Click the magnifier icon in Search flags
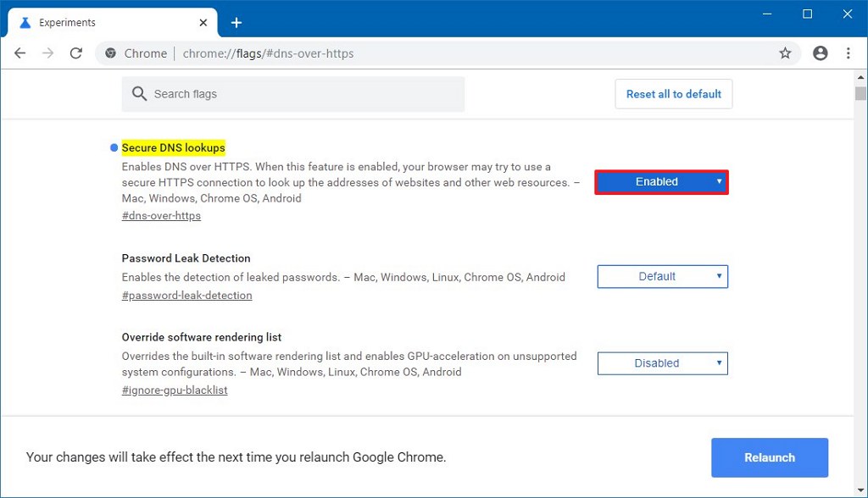 pos(140,94)
